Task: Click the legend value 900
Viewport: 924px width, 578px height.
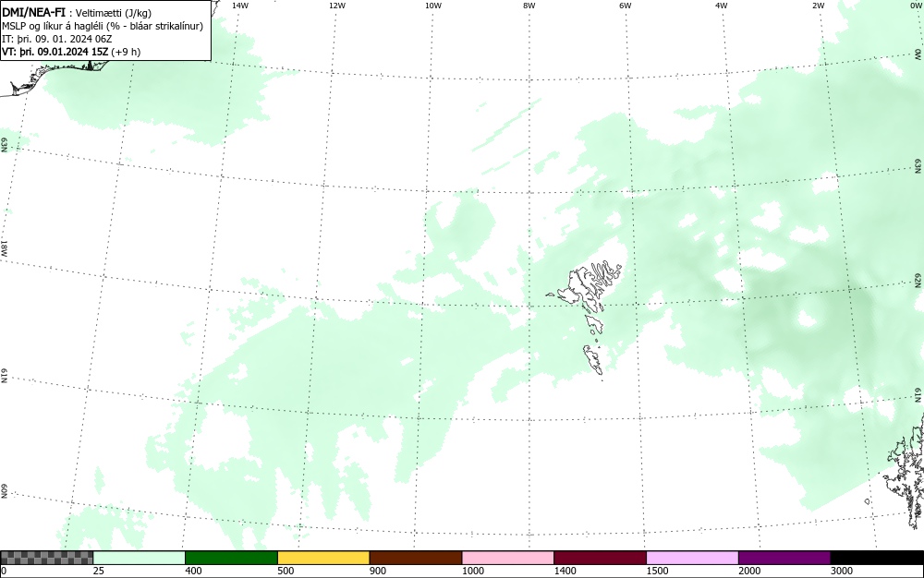Action: (x=378, y=571)
